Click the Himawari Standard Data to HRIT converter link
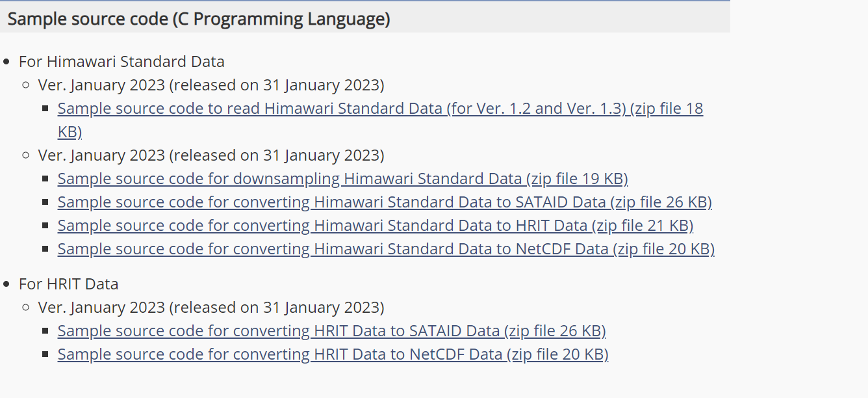868x398 pixels. pos(375,225)
